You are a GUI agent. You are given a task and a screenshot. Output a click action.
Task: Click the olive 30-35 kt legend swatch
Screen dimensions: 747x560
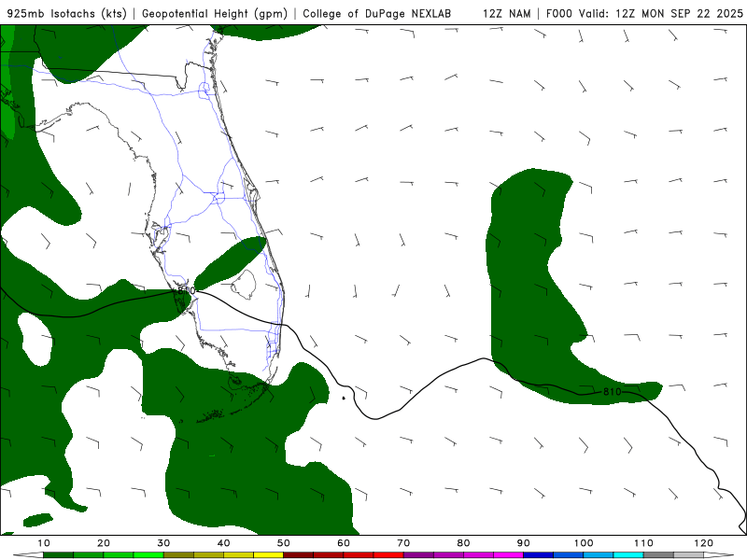click(x=178, y=555)
